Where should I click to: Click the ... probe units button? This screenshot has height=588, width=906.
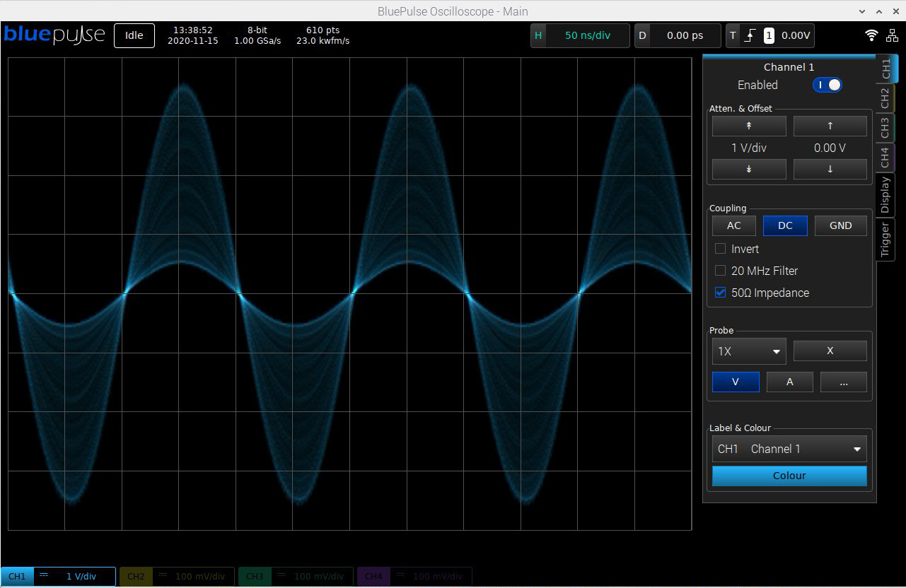(844, 382)
